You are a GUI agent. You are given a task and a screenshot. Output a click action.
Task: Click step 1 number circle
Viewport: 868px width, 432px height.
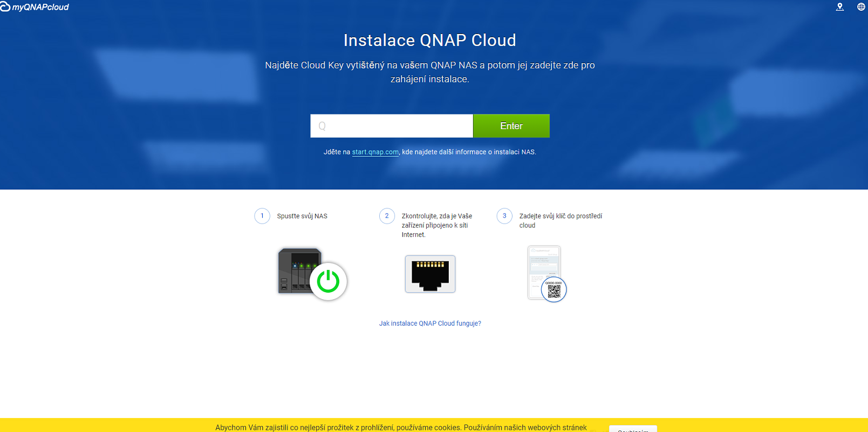(262, 216)
